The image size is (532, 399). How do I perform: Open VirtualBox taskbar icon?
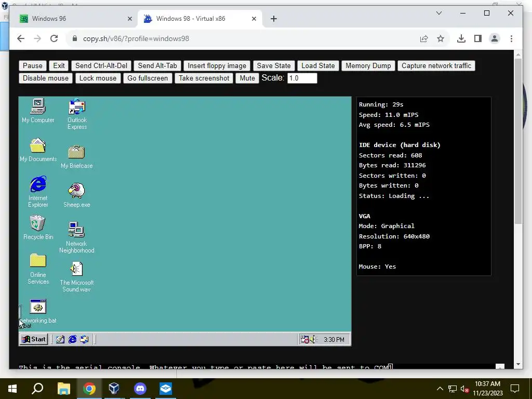coord(114,389)
